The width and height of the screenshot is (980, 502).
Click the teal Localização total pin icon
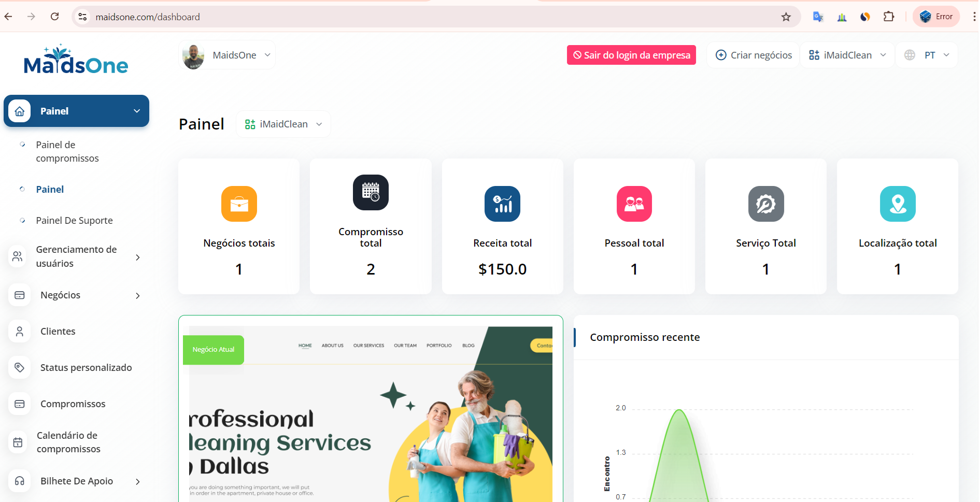(x=897, y=204)
